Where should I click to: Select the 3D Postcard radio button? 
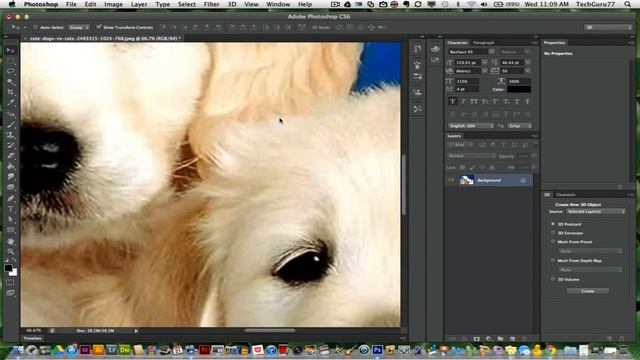tap(553, 224)
